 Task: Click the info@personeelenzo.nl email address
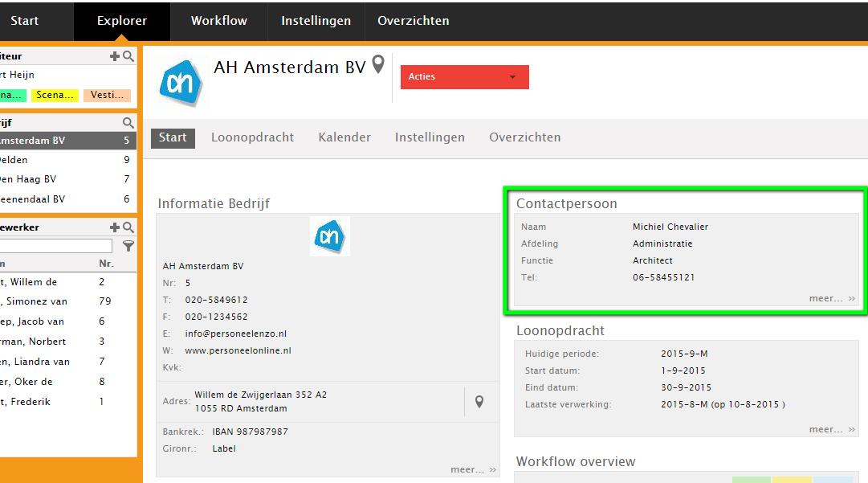(236, 334)
